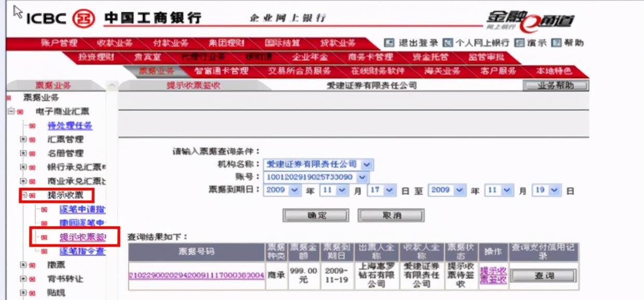Viewport: 644px width, 300px height.
Task: Click the ICBC round red logo
Action: 83,19
